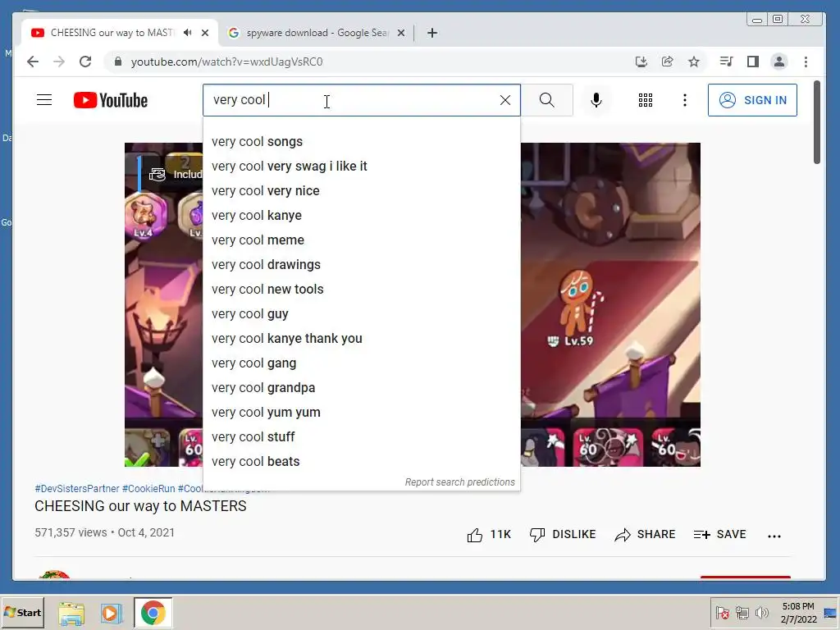This screenshot has height=630, width=840.
Task: Open the YouTube hamburger guide menu
Action: tap(44, 100)
